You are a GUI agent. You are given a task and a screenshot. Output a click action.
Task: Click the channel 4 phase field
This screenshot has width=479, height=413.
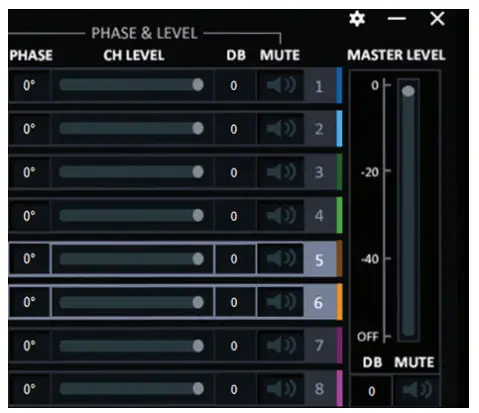pos(29,216)
